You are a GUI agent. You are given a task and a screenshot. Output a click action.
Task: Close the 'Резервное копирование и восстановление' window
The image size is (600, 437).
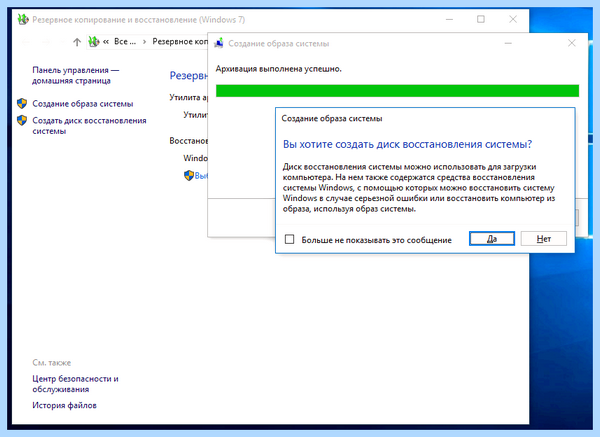click(513, 19)
